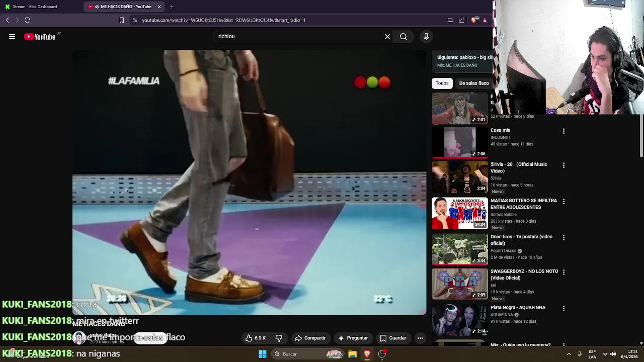Close the ME HACES DAÑO tab
644x362 pixels.
[159, 7]
